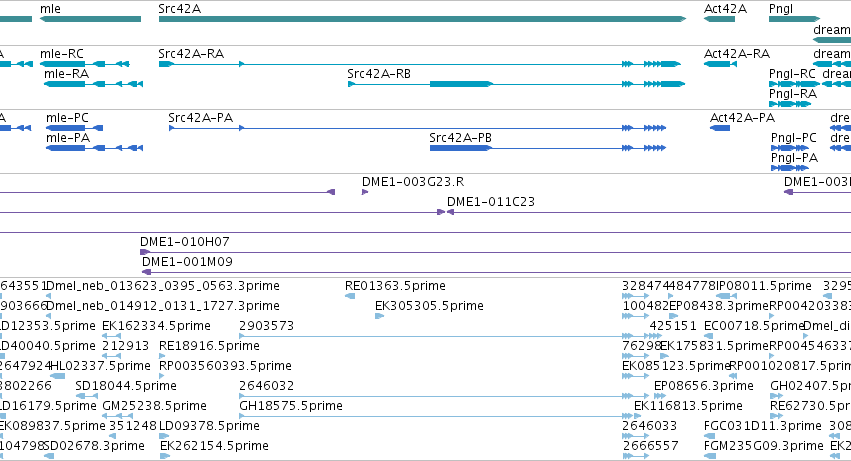The width and height of the screenshot is (851, 461).
Task: Select the Src42A gene bar
Action: click(x=422, y=19)
